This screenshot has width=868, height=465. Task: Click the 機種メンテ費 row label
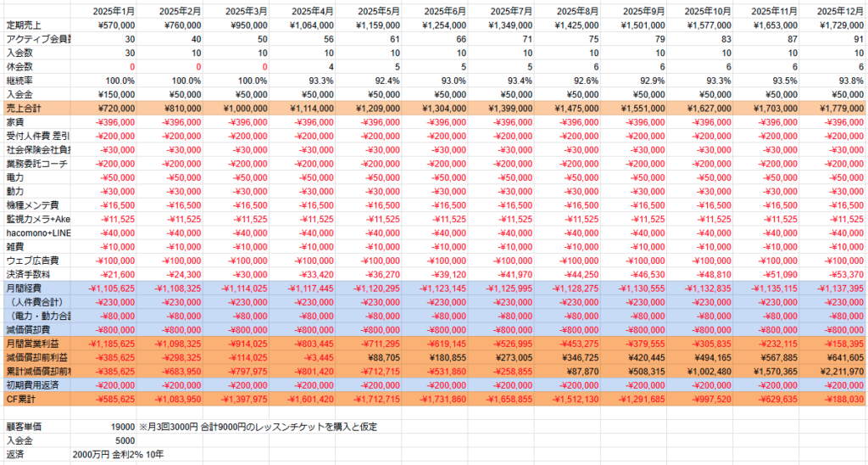click(36, 205)
